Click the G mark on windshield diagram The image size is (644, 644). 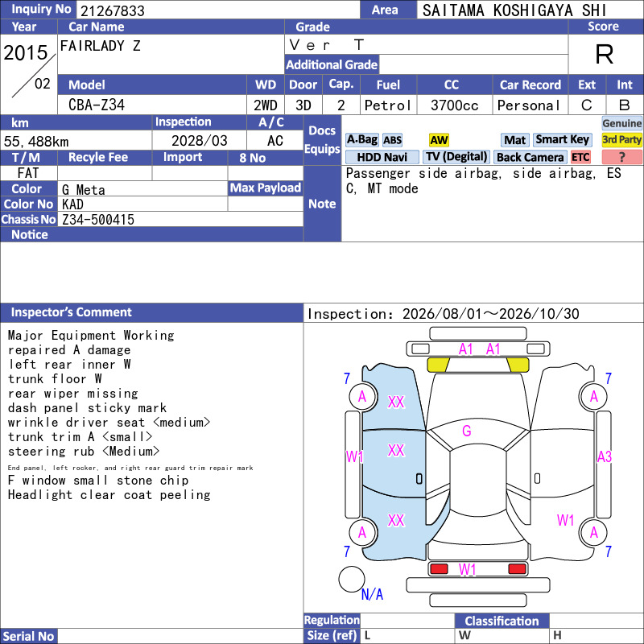pyautogui.click(x=467, y=431)
